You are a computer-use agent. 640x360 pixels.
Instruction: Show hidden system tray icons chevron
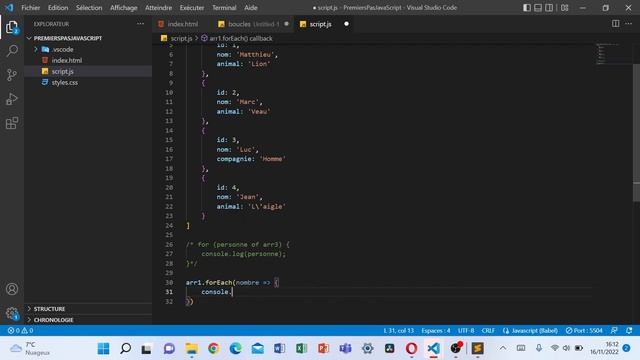(503, 348)
